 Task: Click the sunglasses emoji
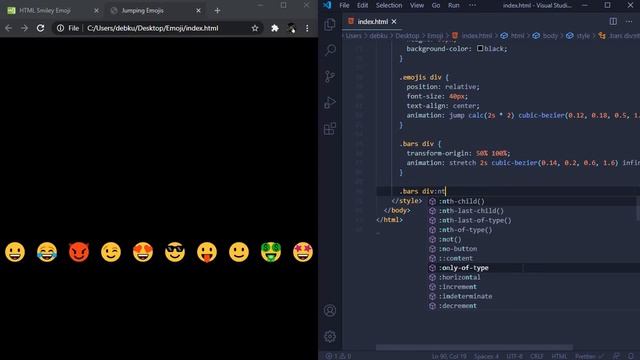coord(175,252)
